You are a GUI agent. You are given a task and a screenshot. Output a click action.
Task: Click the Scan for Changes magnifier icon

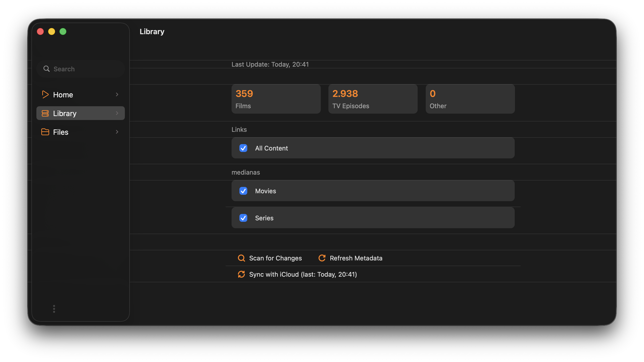click(241, 258)
